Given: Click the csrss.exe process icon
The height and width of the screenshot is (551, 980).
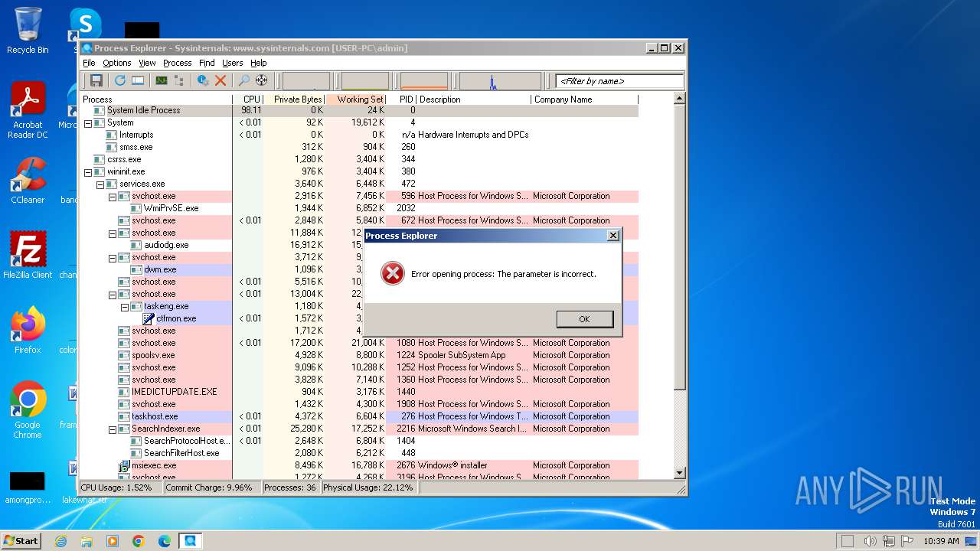Looking at the screenshot, I should click(x=100, y=159).
